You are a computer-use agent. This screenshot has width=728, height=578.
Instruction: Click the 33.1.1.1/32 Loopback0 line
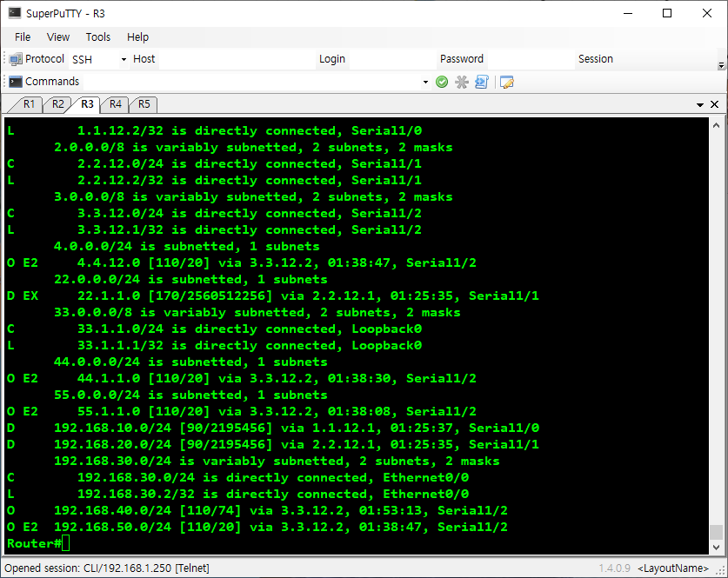click(214, 345)
